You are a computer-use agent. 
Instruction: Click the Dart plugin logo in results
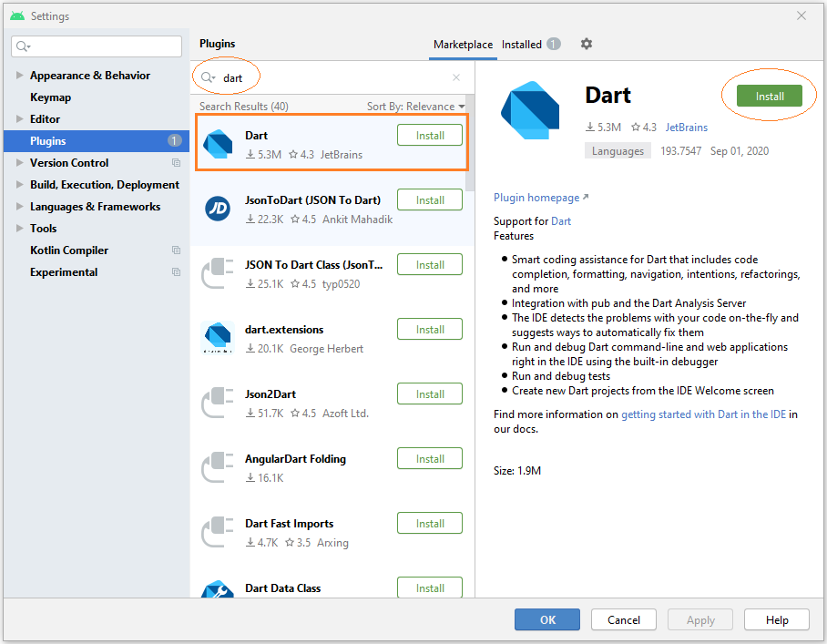pos(218,143)
